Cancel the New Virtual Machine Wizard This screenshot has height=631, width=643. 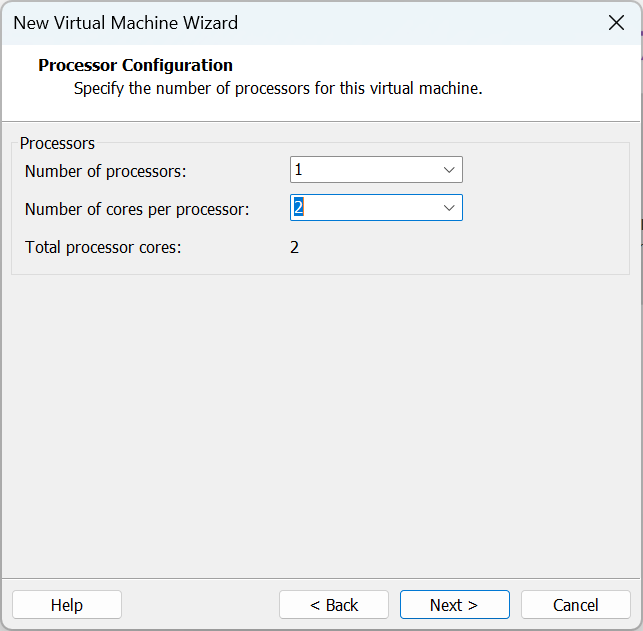pyautogui.click(x=576, y=605)
